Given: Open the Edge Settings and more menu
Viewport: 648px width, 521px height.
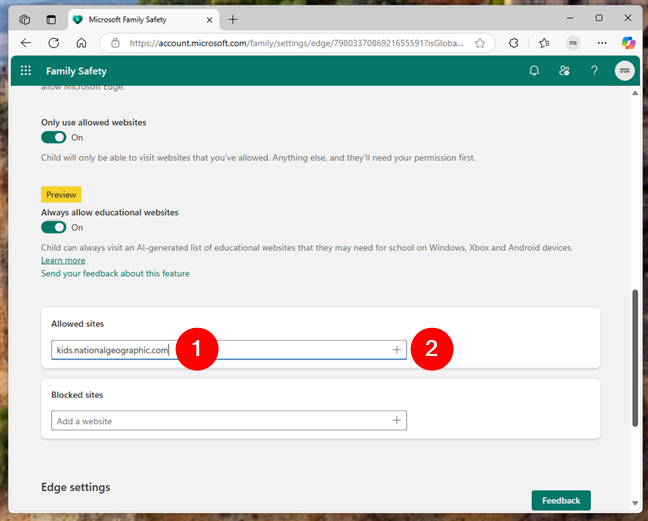Looking at the screenshot, I should tap(601, 43).
